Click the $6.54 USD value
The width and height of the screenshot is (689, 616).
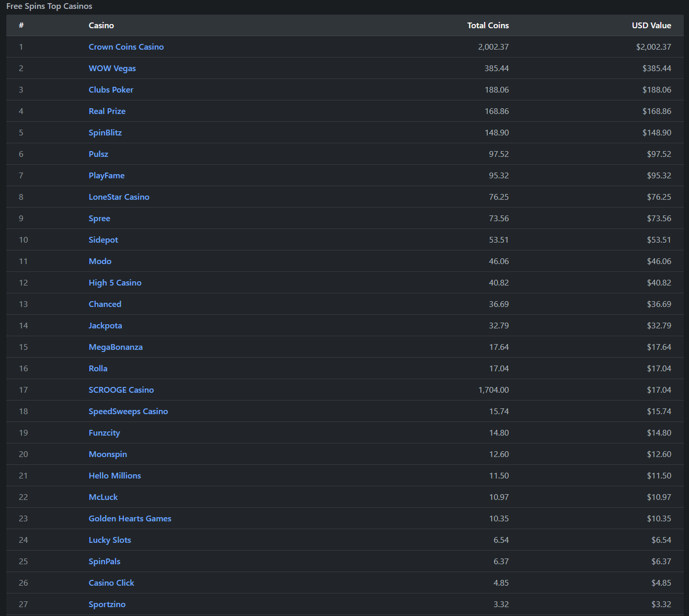point(661,540)
